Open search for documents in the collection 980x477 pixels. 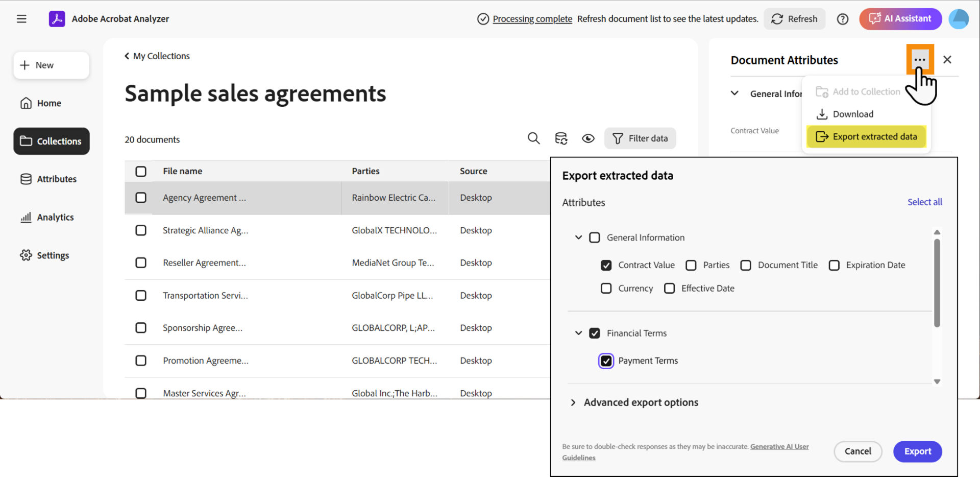(x=533, y=138)
